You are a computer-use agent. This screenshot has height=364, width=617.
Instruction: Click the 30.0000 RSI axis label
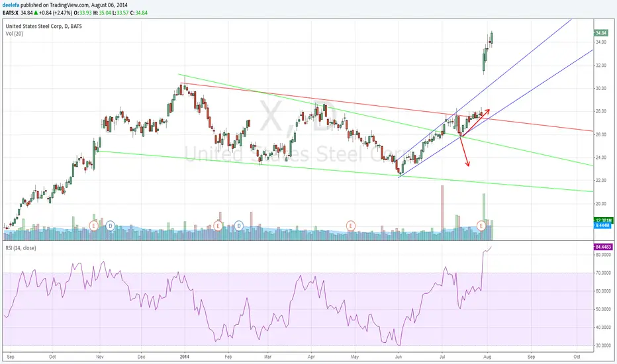click(x=603, y=345)
